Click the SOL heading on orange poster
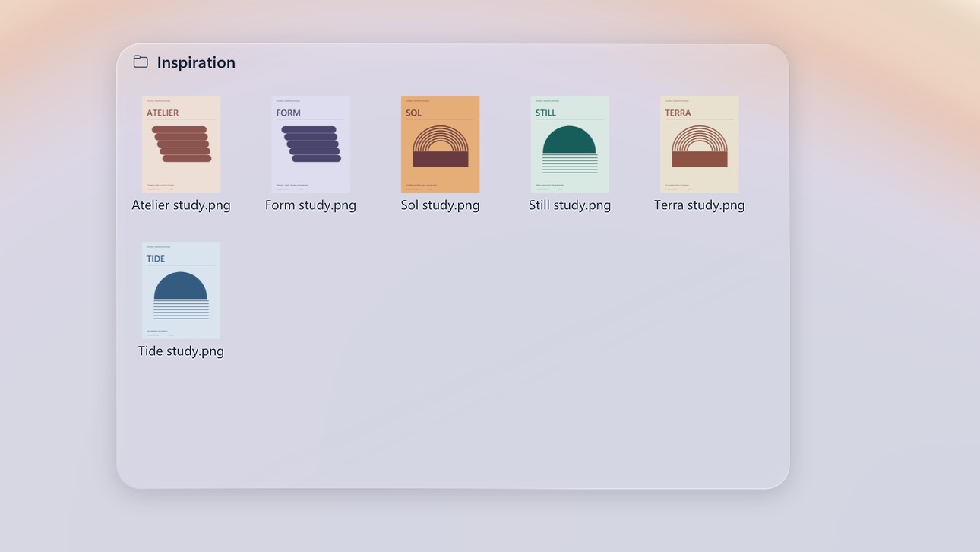 tap(413, 113)
